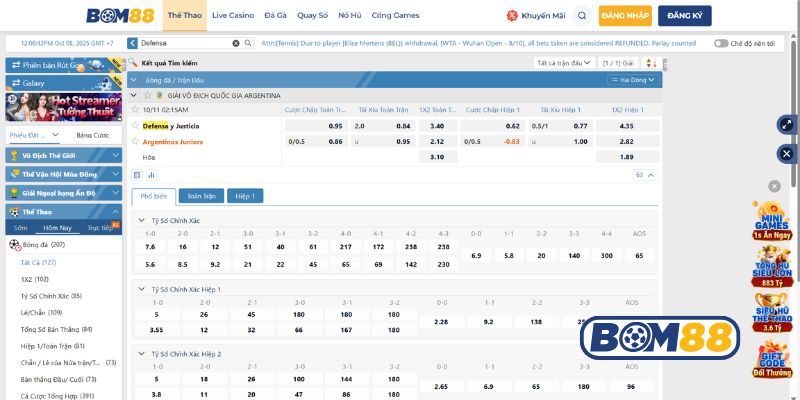Screen dimensions: 800x400
Task: Star the Argentinos Juniors team
Action: click(x=135, y=141)
